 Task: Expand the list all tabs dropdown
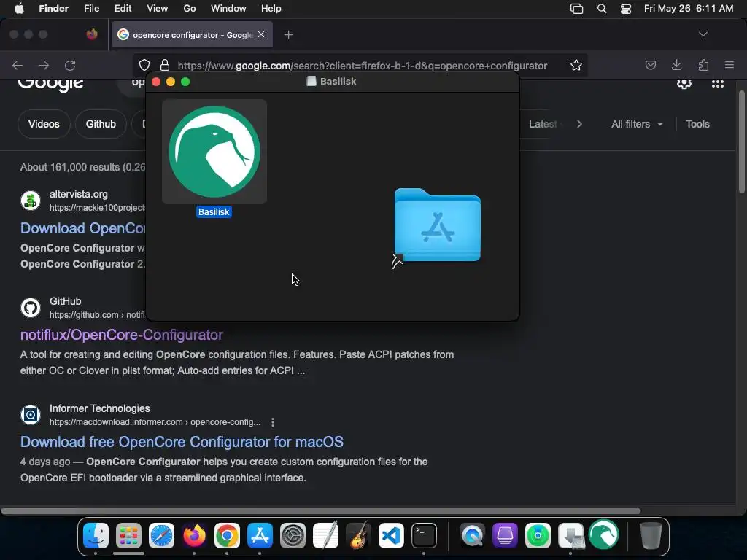point(703,34)
